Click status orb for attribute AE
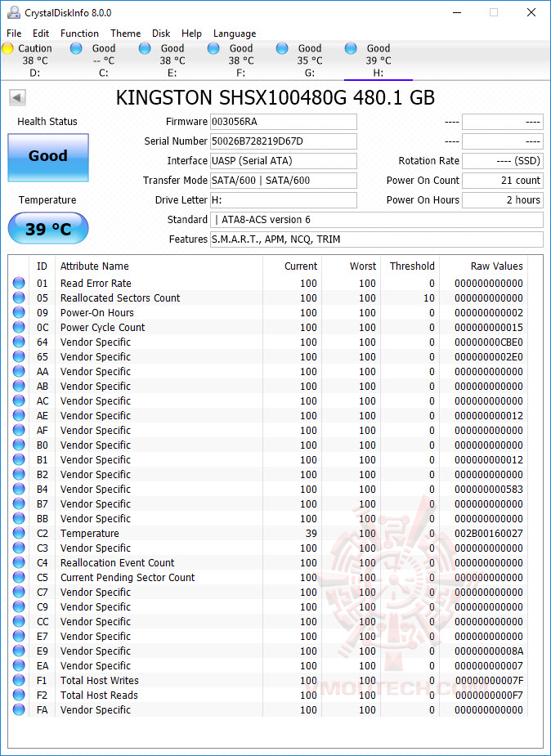 point(19,416)
